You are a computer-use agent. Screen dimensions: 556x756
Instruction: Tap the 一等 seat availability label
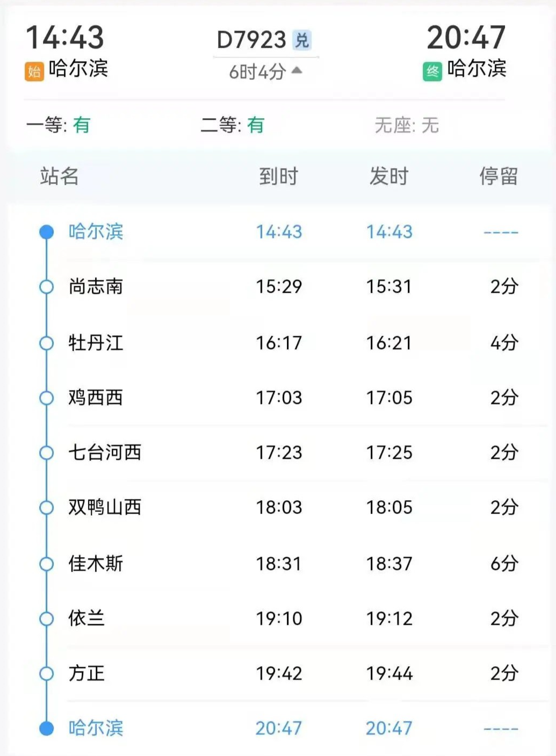(x=58, y=125)
